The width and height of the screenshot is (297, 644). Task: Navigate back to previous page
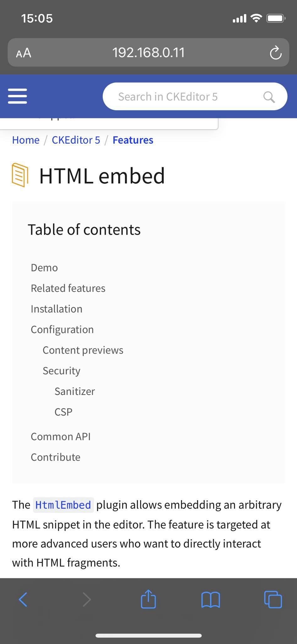(23, 599)
